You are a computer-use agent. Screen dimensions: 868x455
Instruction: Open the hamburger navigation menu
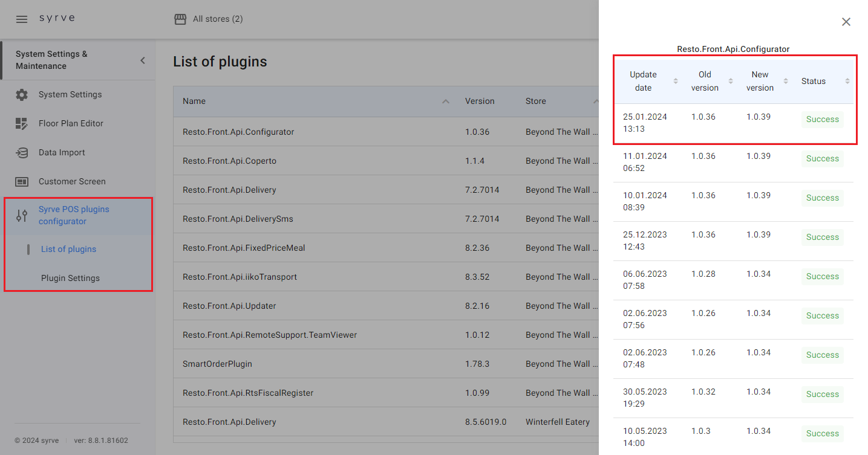pyautogui.click(x=22, y=19)
